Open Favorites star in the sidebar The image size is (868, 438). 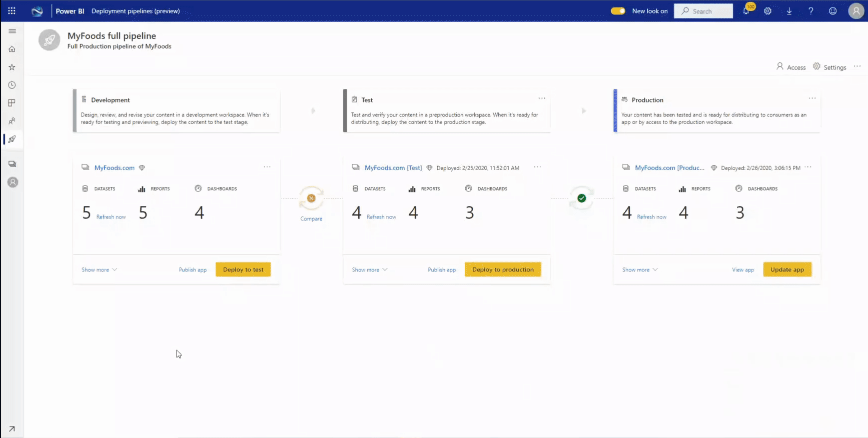coord(12,67)
